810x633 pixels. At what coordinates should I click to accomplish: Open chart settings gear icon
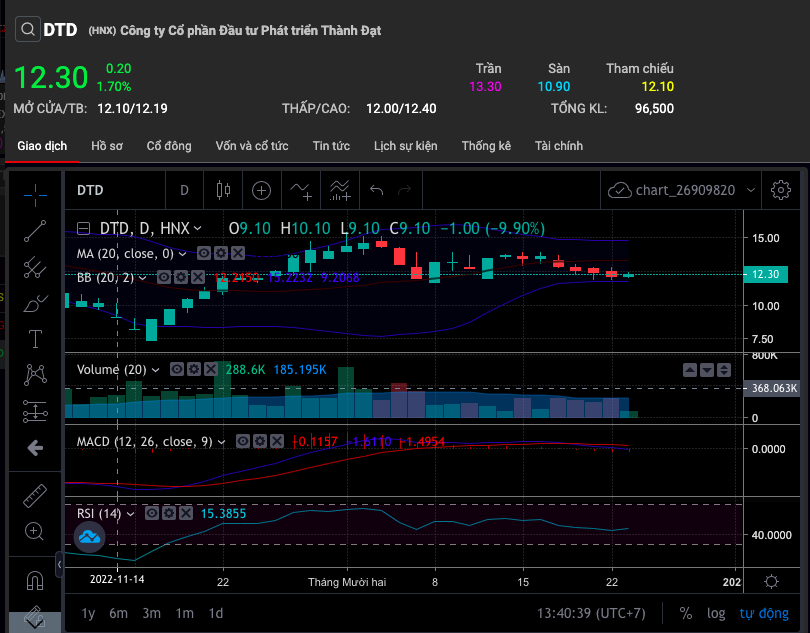[781, 190]
